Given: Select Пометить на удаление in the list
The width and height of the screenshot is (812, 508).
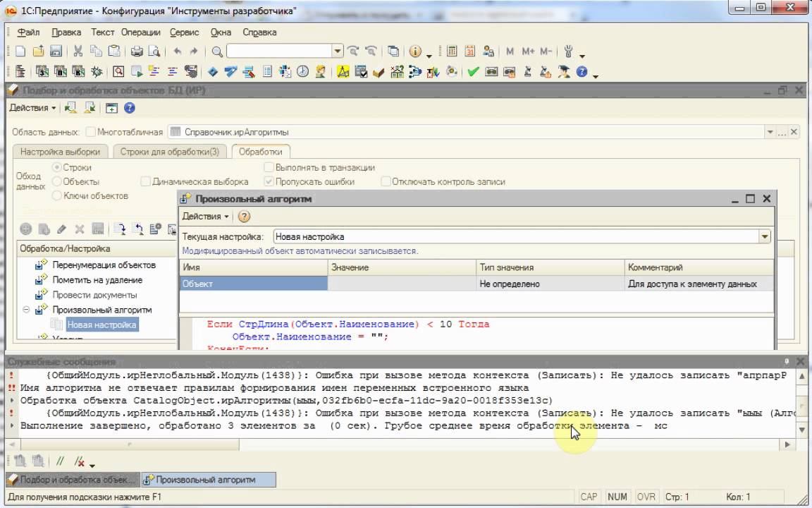Looking at the screenshot, I should tap(97, 280).
